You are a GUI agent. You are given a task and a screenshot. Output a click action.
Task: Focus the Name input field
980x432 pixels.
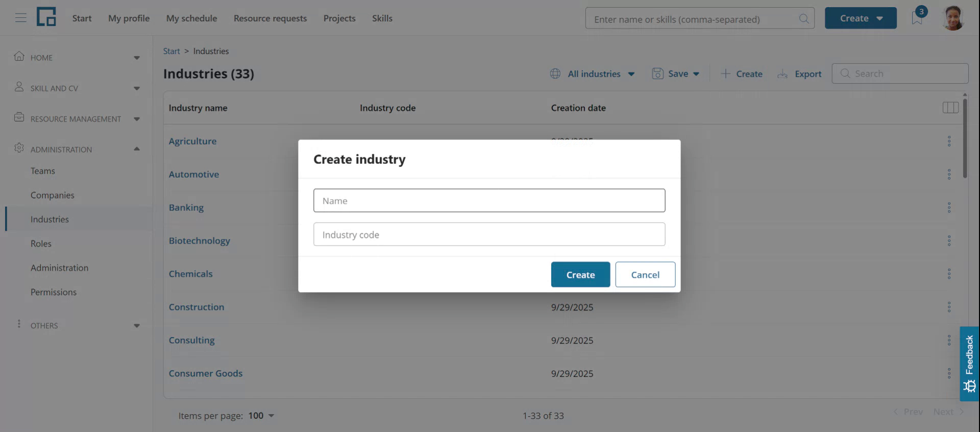[x=489, y=201]
